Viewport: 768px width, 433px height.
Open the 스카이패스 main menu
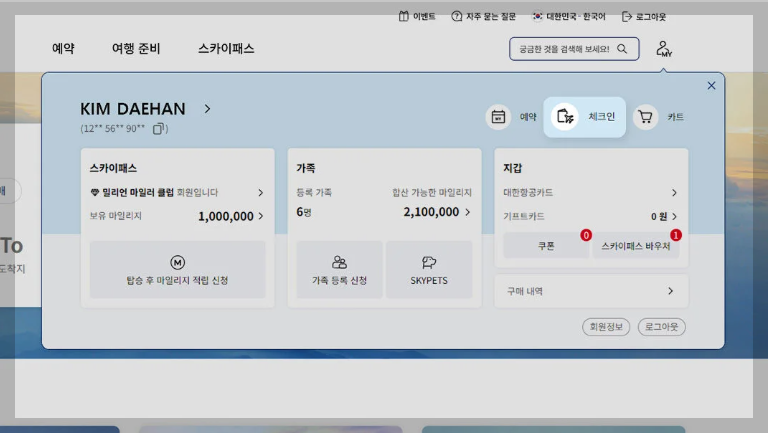pyautogui.click(x=226, y=48)
